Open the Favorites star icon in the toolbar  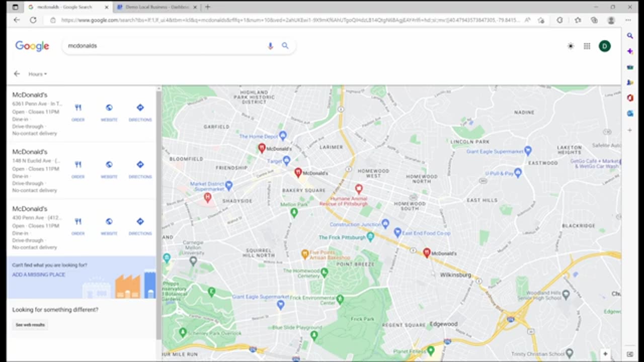[x=578, y=20]
